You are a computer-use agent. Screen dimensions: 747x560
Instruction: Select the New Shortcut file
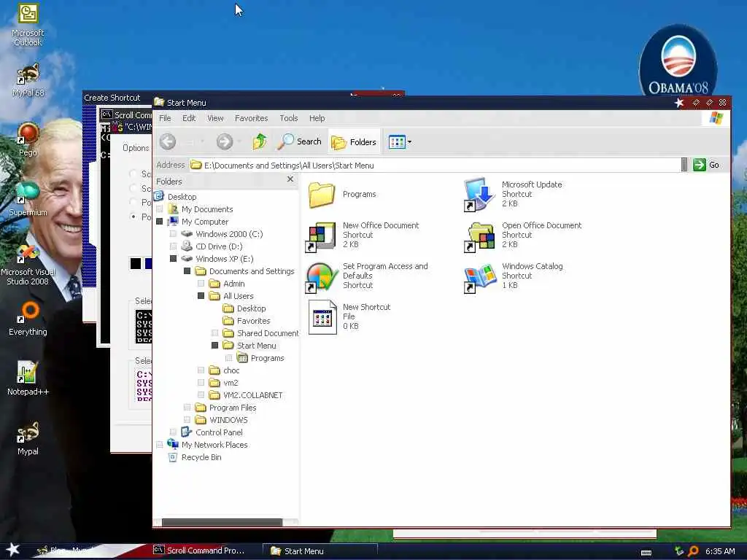349,316
